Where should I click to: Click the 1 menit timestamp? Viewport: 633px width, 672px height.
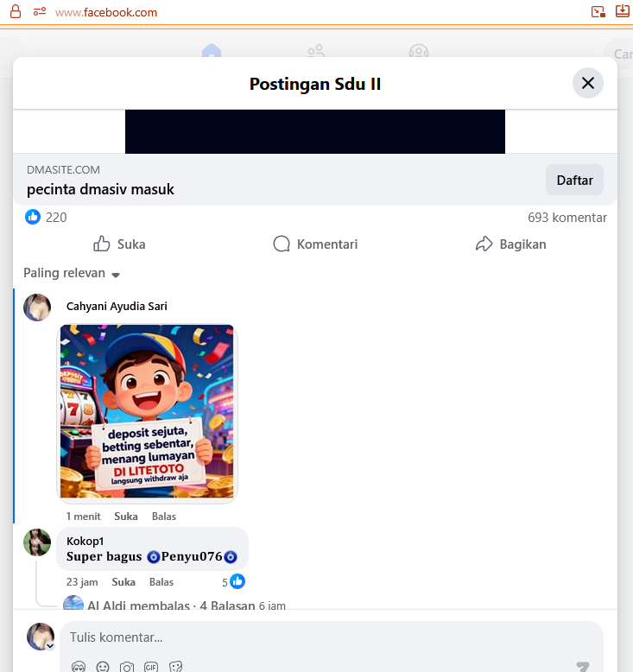(x=83, y=517)
